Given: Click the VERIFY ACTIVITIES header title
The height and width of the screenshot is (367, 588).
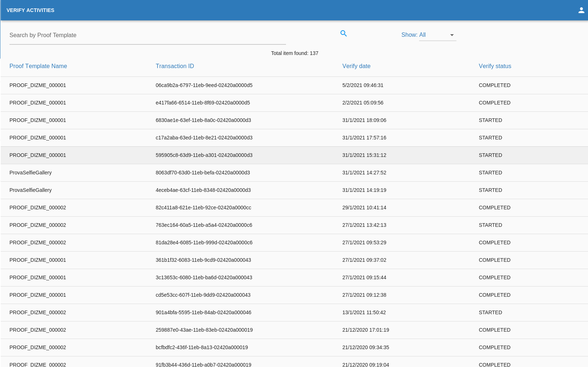Looking at the screenshot, I should [31, 10].
